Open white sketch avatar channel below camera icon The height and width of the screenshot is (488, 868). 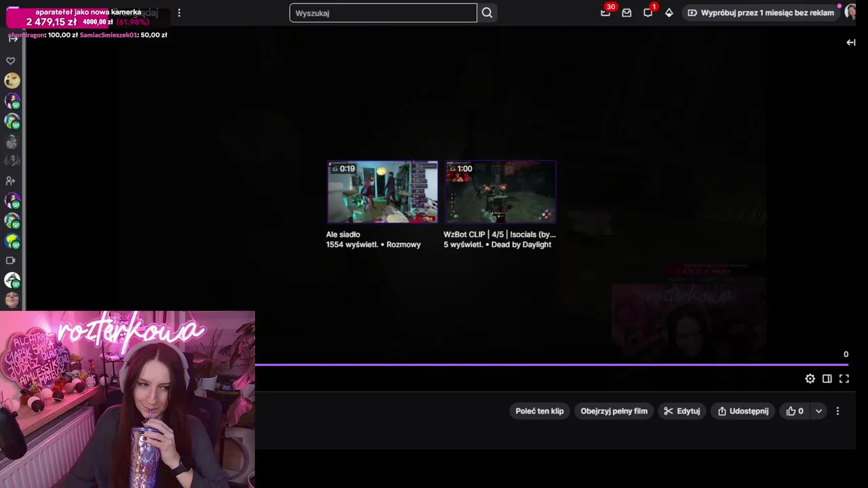12,279
